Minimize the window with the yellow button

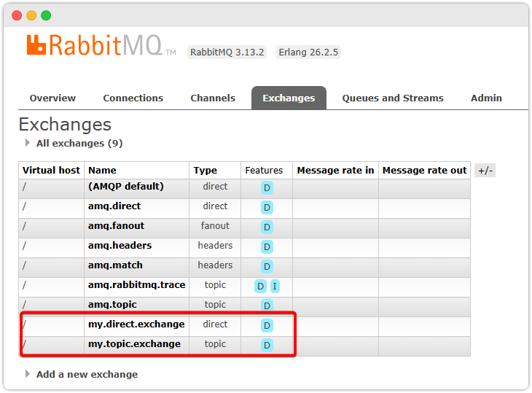pos(31,15)
